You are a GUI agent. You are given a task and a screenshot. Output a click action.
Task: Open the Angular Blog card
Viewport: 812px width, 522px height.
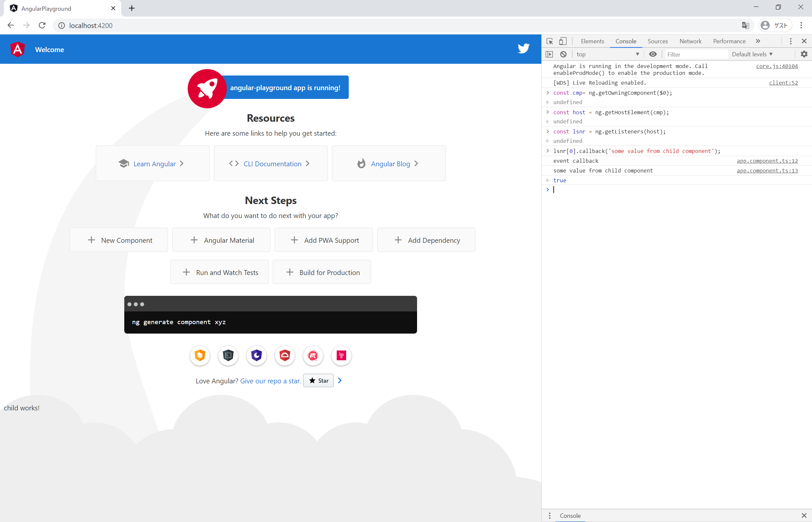click(x=388, y=163)
